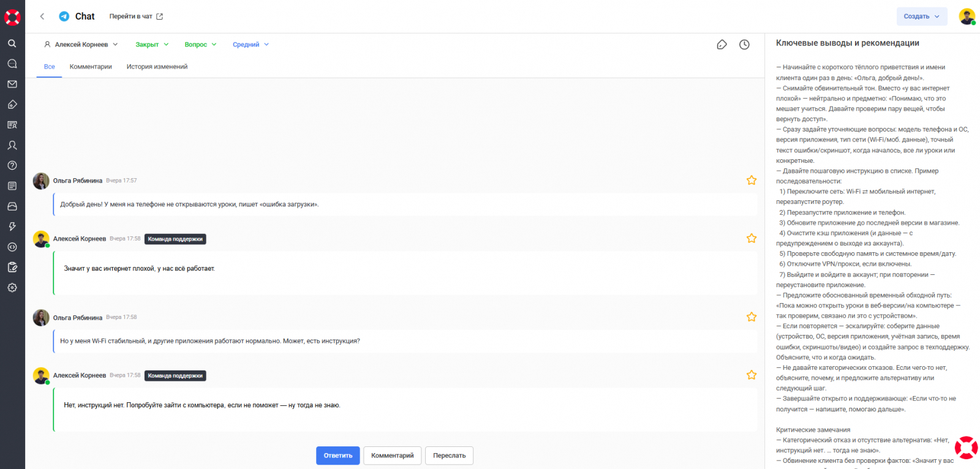Open the user profile avatar at top right
This screenshot has height=469, width=980.
(967, 17)
